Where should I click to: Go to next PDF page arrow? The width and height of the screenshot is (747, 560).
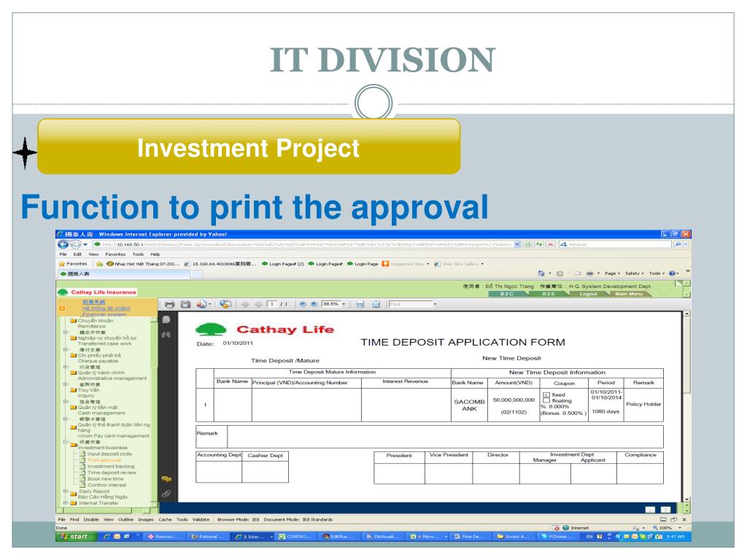click(x=258, y=304)
